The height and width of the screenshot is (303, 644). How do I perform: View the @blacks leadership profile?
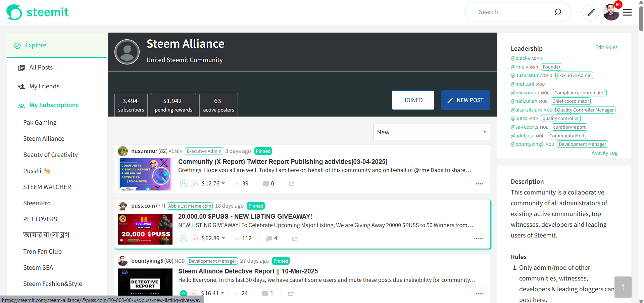pyautogui.click(x=520, y=58)
